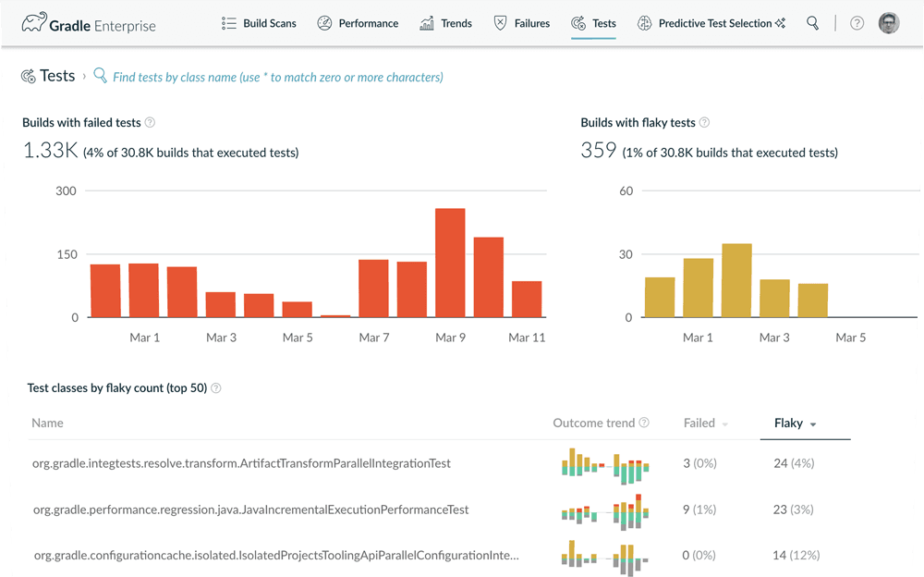Open JavaIncrementalExecutionPerformanceTest class link

pyautogui.click(x=250, y=509)
